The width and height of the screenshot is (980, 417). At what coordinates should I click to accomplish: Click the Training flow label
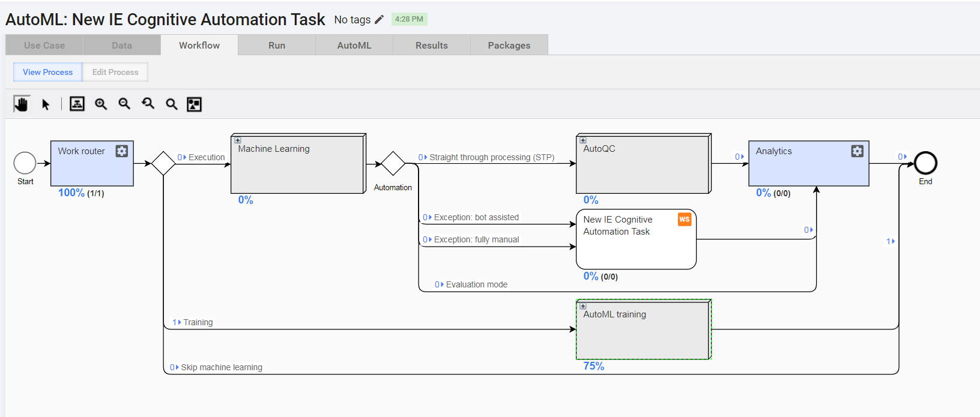click(x=198, y=322)
